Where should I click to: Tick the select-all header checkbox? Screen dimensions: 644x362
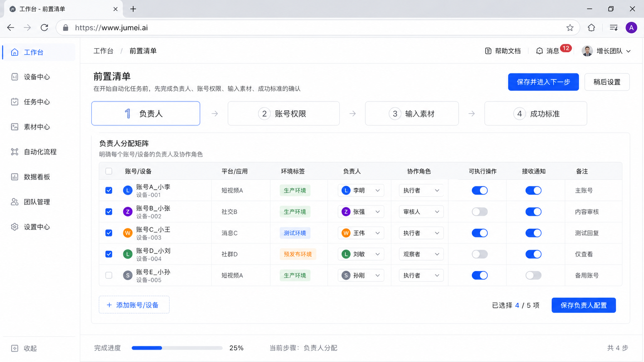109,171
